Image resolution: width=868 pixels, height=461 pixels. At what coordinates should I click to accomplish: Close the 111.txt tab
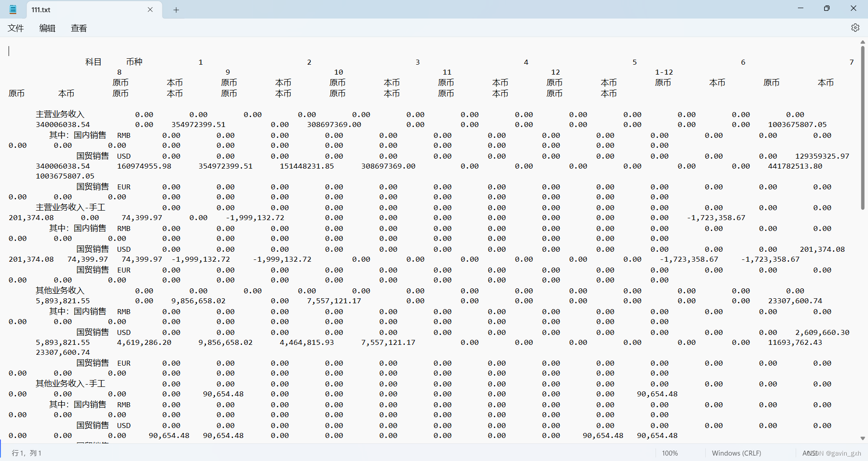150,9
